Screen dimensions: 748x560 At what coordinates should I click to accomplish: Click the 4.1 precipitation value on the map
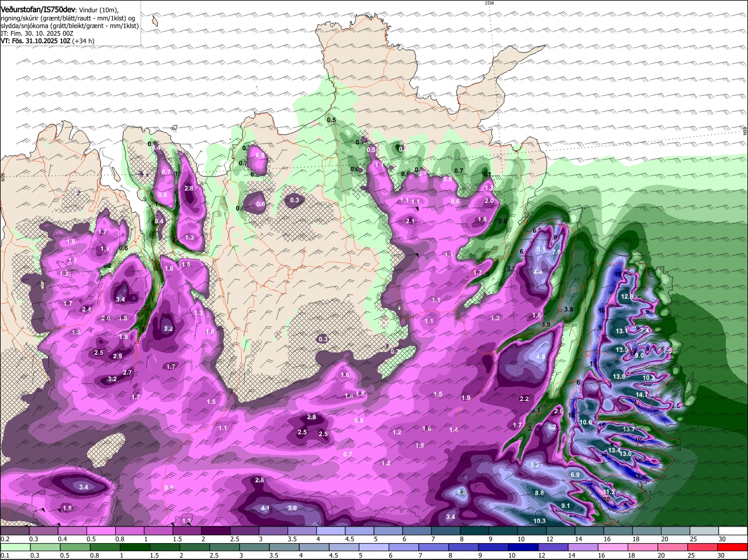[265, 508]
